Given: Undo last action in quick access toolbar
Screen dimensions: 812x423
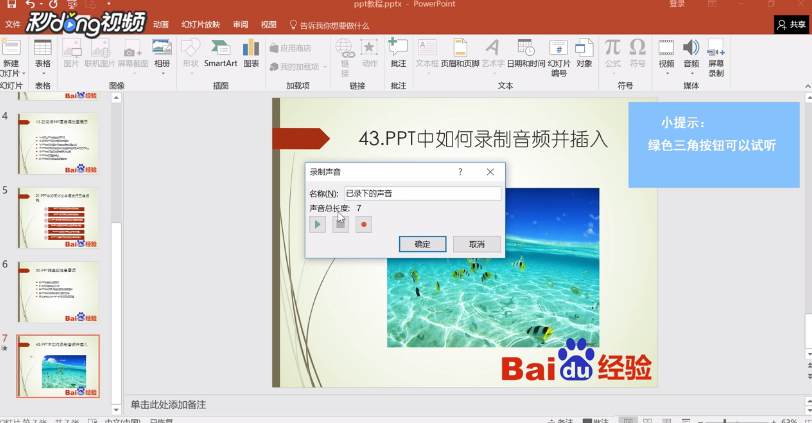Looking at the screenshot, I should click(30, 4).
